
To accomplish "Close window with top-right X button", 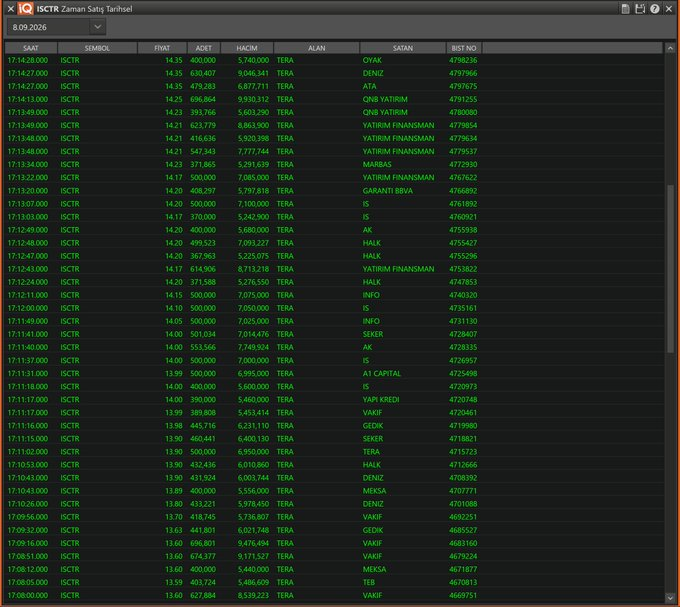I will coord(669,9).
